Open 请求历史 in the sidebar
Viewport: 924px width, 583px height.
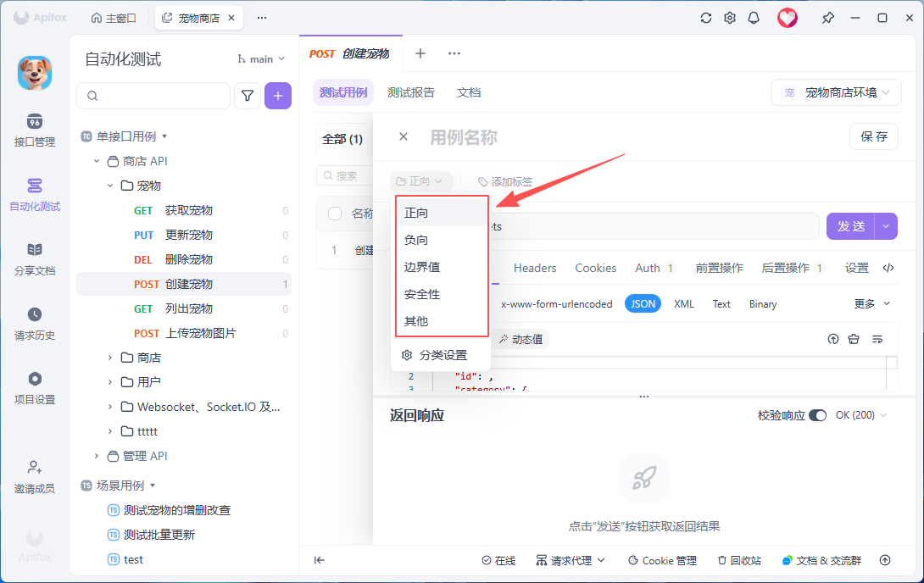pos(34,324)
